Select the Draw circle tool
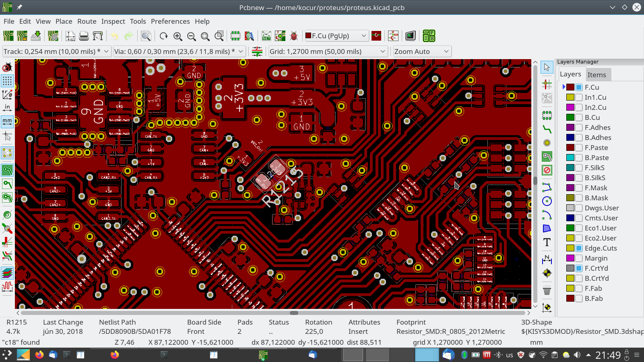This screenshot has width=644, height=362. [x=547, y=201]
